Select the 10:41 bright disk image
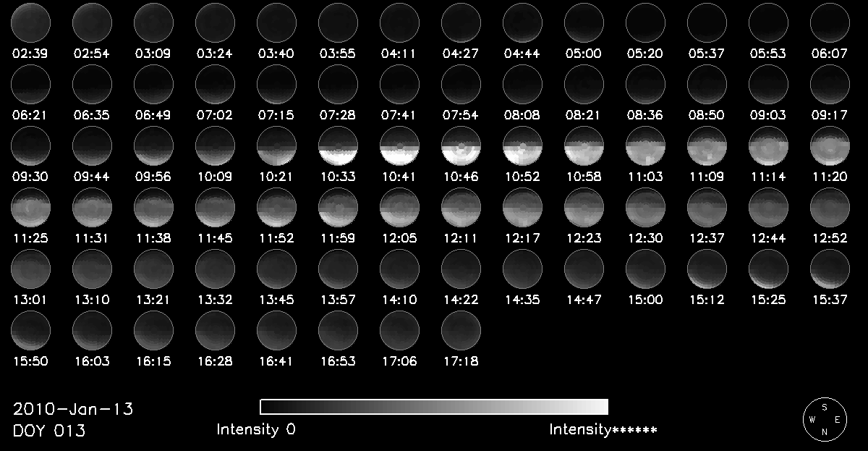Image resolution: width=868 pixels, height=451 pixels. click(x=400, y=146)
